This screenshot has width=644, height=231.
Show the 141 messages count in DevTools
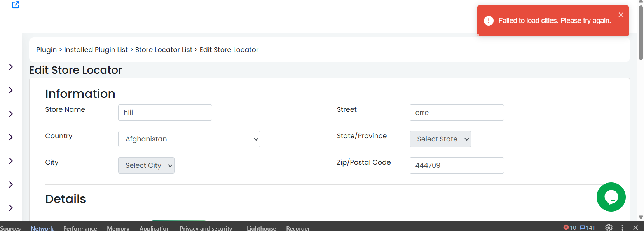(x=587, y=228)
